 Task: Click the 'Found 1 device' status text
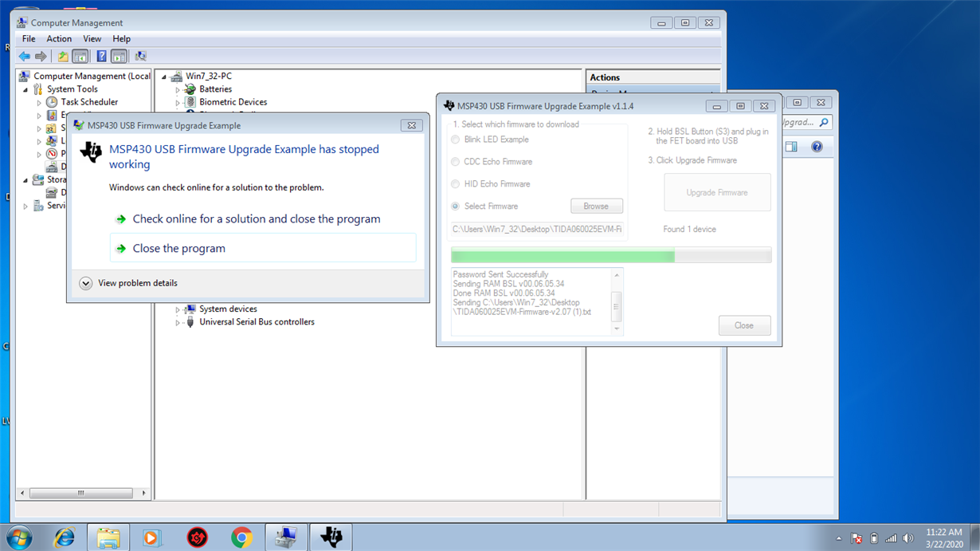[x=689, y=229]
